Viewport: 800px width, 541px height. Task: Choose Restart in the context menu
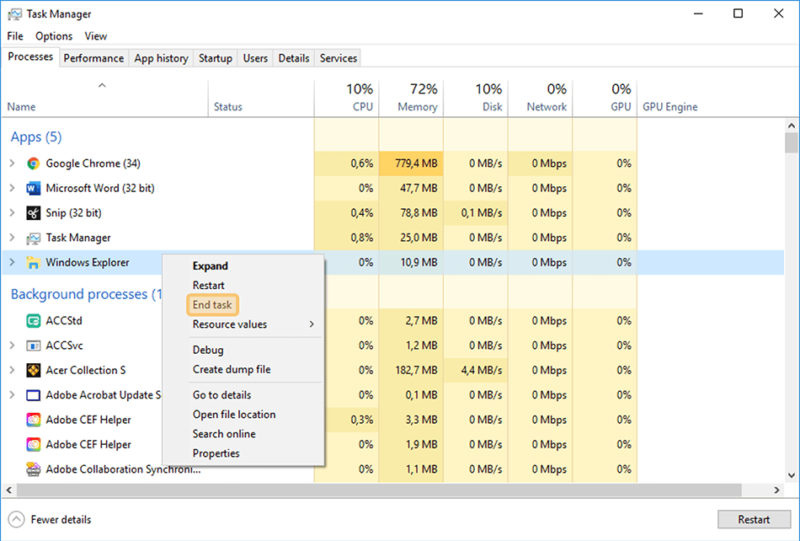(x=208, y=285)
